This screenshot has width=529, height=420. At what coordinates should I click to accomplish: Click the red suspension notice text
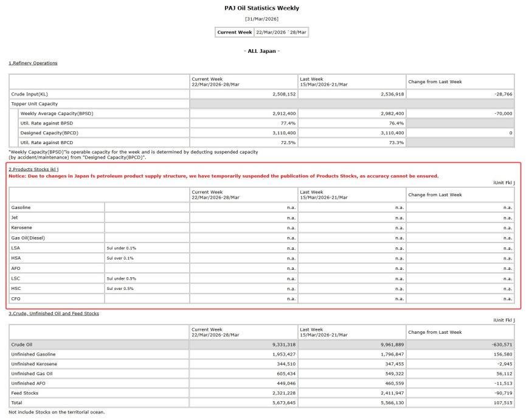pyautogui.click(x=223, y=176)
